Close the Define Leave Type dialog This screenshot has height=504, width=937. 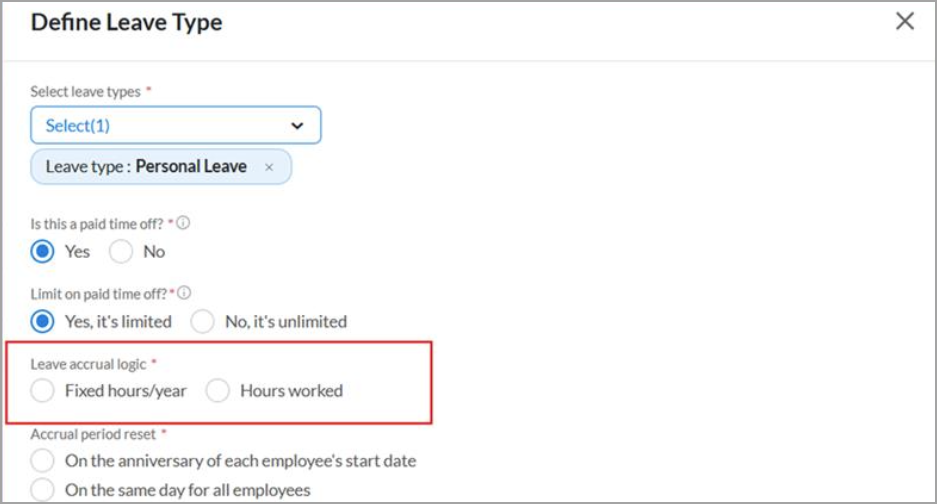tap(904, 22)
